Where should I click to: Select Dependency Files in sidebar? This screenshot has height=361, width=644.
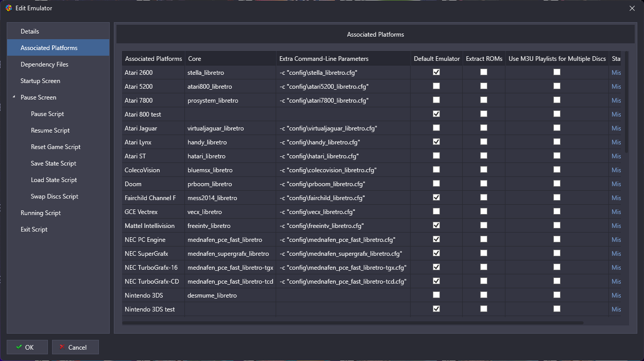point(44,64)
